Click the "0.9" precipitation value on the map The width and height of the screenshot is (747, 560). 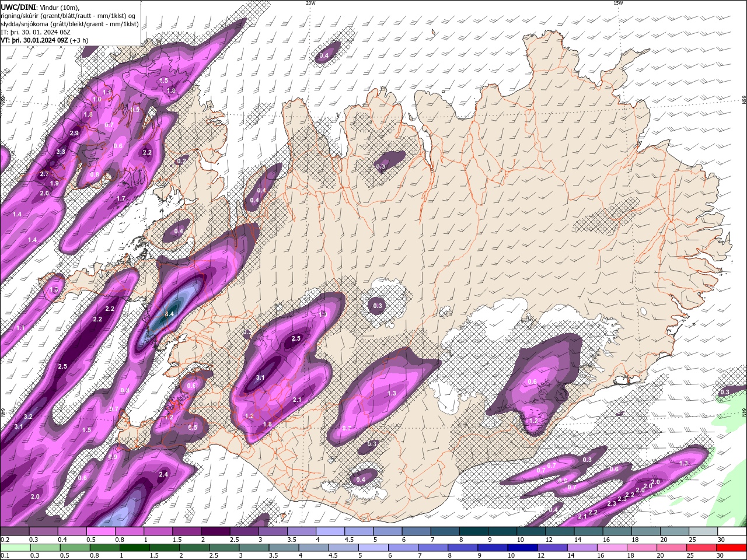pos(113,457)
